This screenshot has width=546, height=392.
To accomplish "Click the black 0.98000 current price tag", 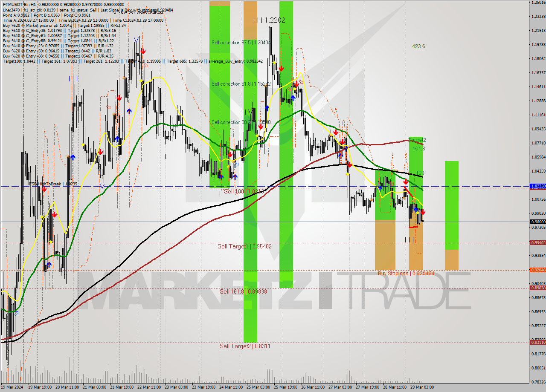I will pyautogui.click(x=537, y=222).
